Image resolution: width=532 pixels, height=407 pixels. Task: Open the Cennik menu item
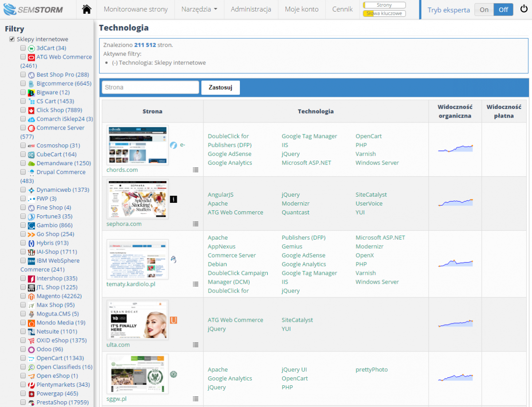tap(343, 9)
